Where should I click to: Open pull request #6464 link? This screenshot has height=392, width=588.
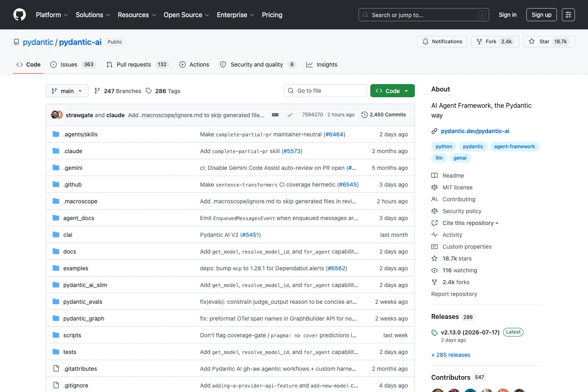click(x=334, y=134)
